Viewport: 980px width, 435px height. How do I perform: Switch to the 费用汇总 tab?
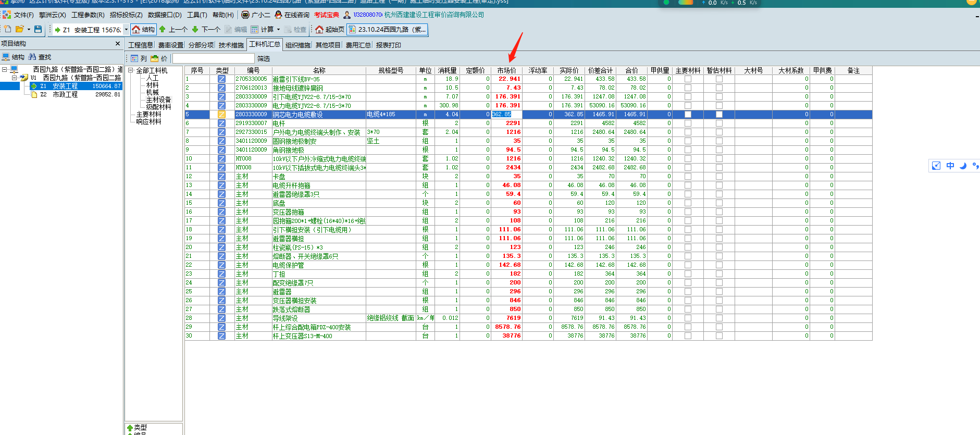358,45
